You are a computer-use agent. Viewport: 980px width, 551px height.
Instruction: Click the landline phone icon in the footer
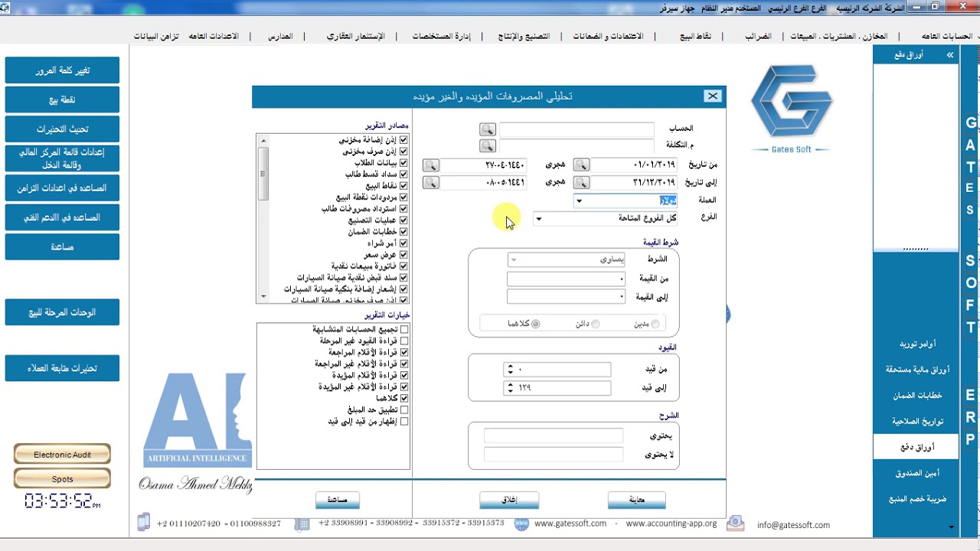(304, 523)
